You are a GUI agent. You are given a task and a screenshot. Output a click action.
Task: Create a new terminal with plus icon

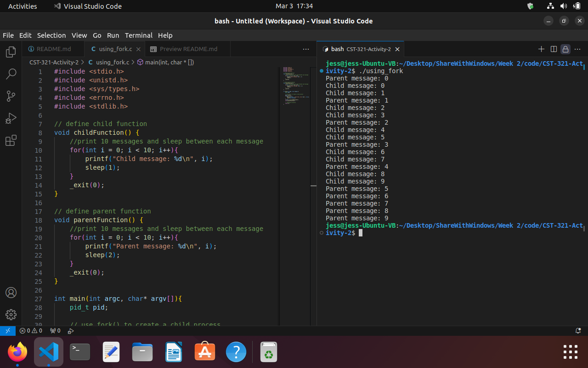(x=541, y=49)
